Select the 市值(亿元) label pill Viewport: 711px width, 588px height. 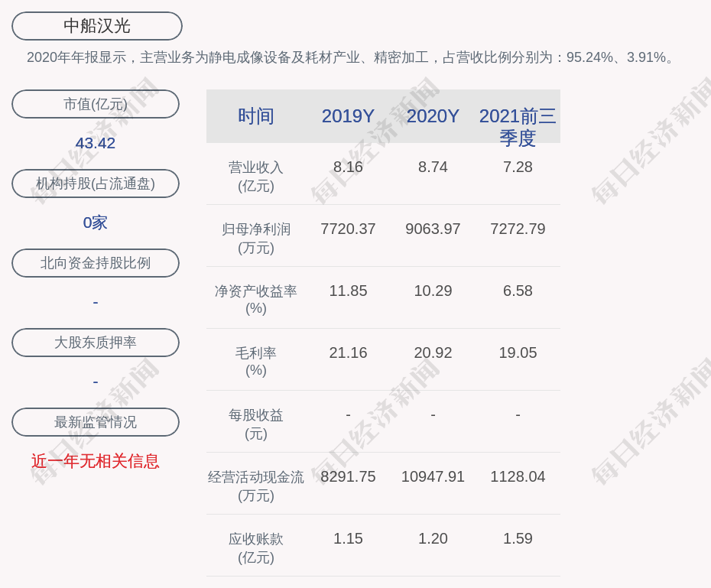click(96, 104)
